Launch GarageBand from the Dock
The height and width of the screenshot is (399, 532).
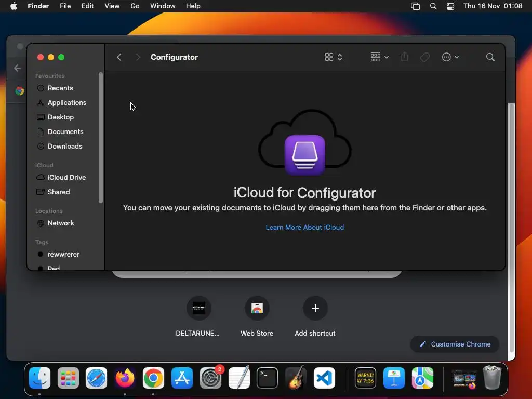coord(296,378)
